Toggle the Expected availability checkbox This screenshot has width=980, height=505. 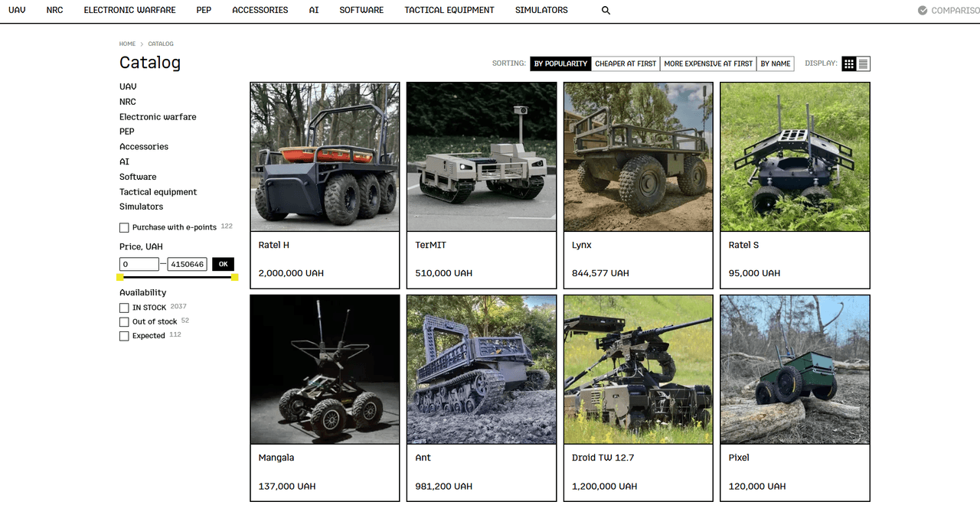click(124, 336)
